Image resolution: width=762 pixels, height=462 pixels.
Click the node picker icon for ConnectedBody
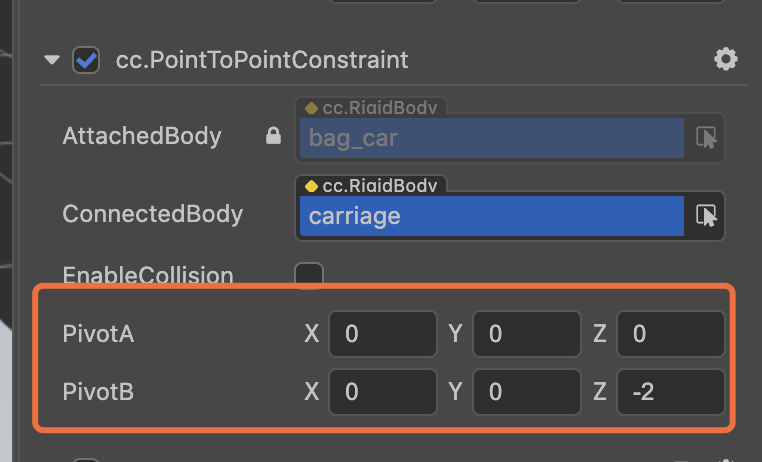click(707, 215)
